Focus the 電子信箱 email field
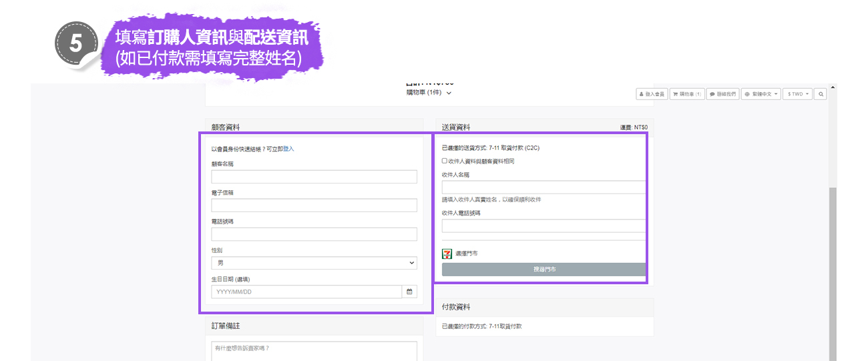This screenshot has height=361, width=868. (x=314, y=206)
